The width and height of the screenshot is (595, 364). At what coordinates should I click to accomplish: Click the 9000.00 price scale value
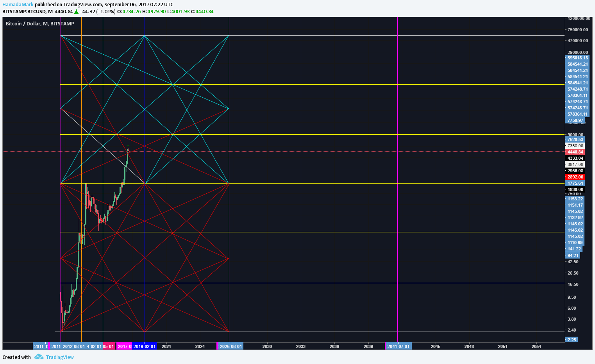[x=575, y=135]
